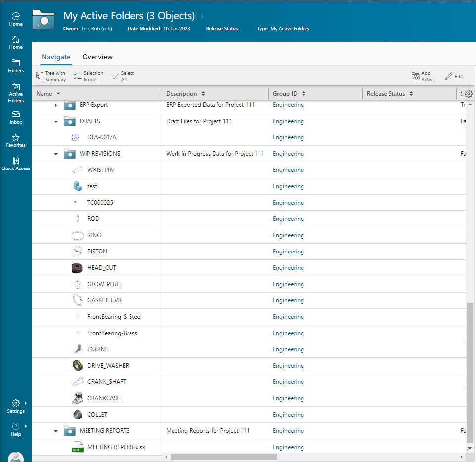Open the Inbox from the sidebar
This screenshot has width=476, height=462.
tap(16, 116)
